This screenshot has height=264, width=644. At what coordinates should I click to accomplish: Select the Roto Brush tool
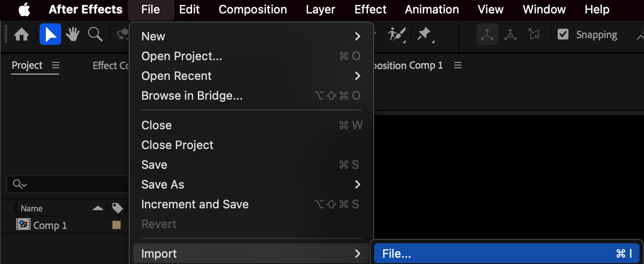coord(397,35)
